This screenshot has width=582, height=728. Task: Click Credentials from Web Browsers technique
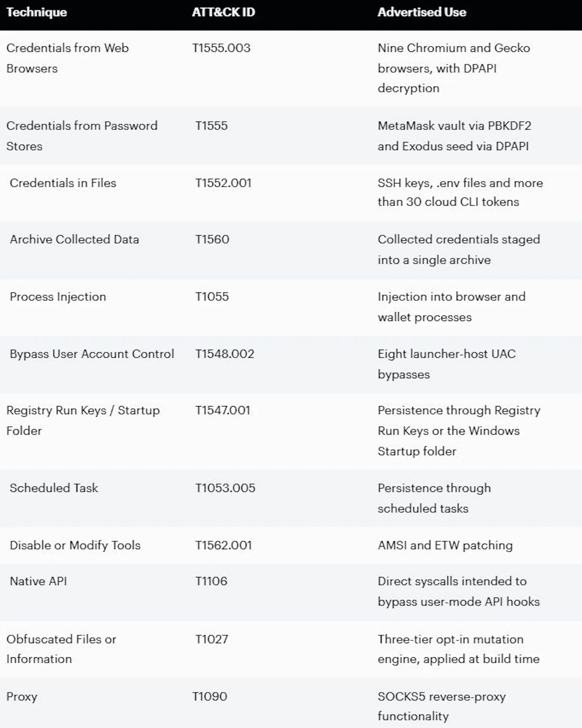68,58
